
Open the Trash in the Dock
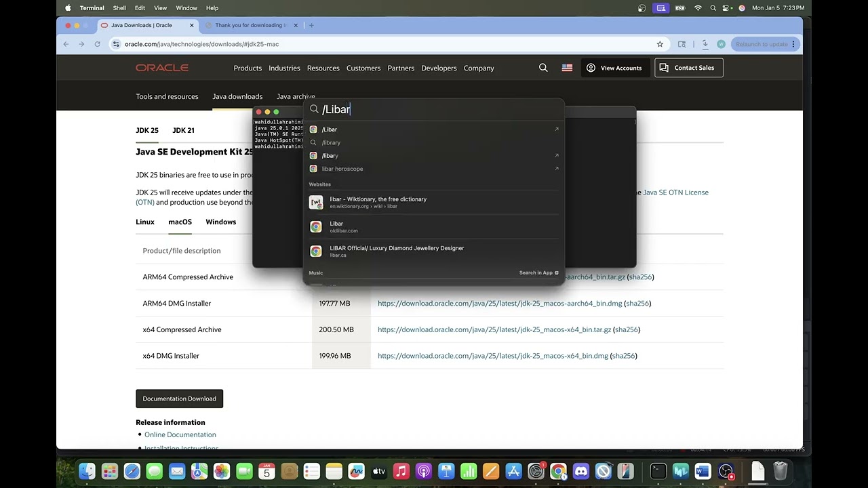[x=781, y=471]
